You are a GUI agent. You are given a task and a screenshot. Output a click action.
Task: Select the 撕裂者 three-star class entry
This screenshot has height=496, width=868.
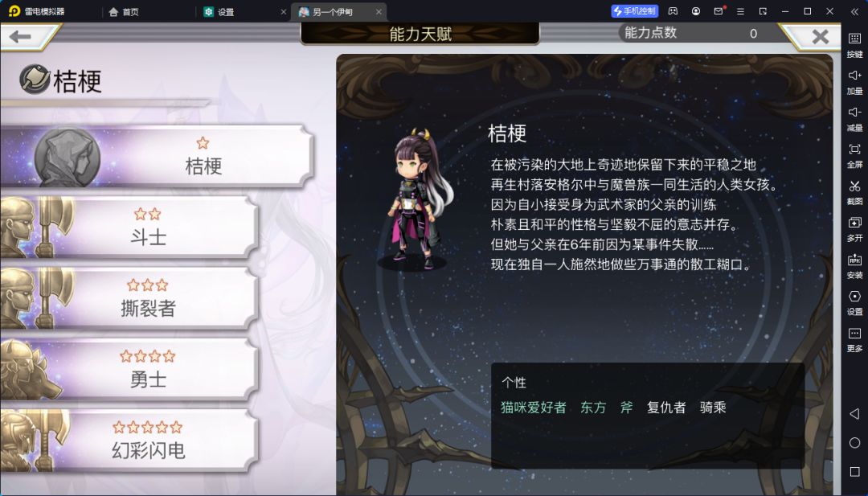[x=129, y=297]
